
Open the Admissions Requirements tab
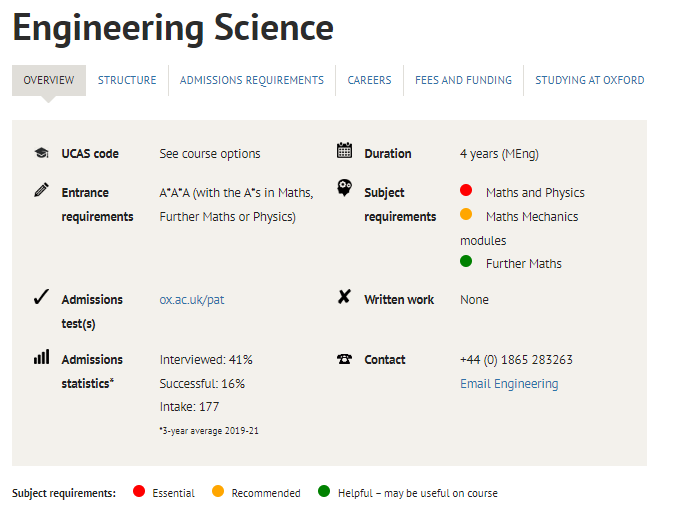pos(252,80)
